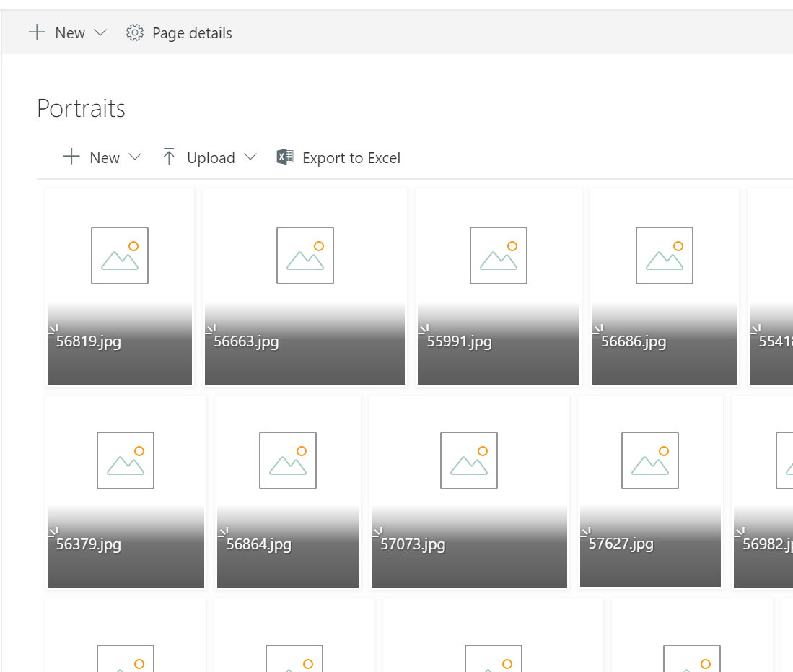Viewport: 793px width, 672px height.
Task: Open Page details via the gear icon
Action: [x=134, y=32]
